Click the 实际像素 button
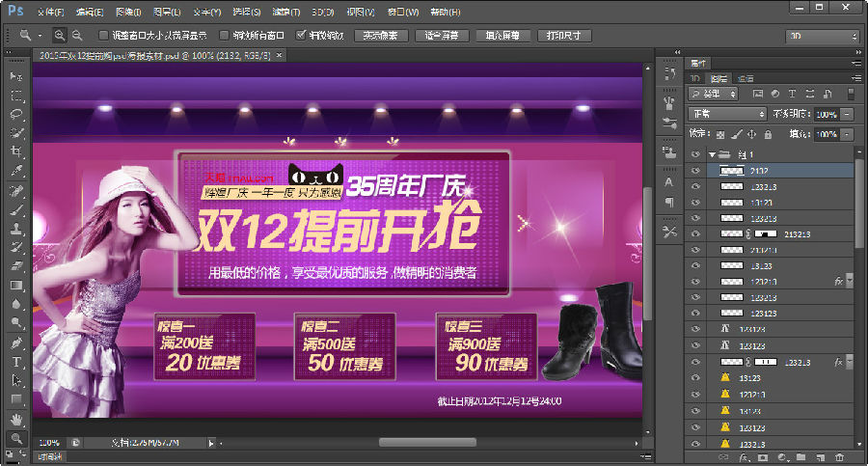The height and width of the screenshot is (466, 868). [x=381, y=36]
